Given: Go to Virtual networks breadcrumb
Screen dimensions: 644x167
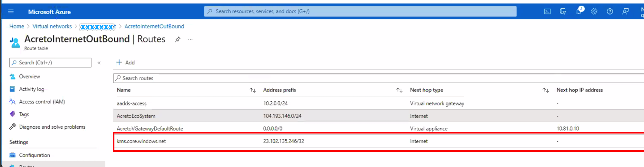Looking at the screenshot, I should (52, 26).
